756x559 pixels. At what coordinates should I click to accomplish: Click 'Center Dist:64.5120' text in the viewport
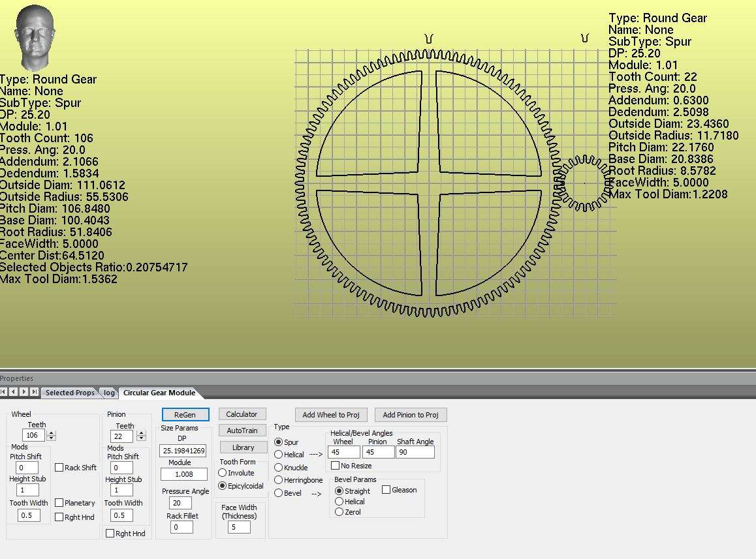(x=52, y=256)
